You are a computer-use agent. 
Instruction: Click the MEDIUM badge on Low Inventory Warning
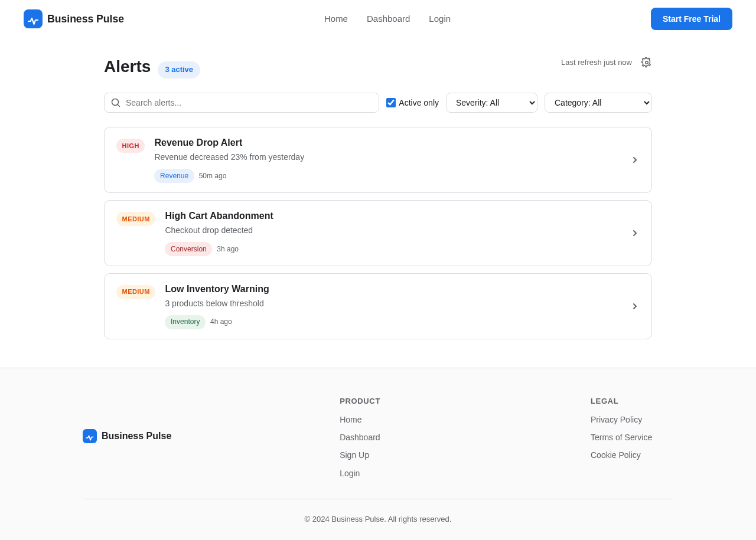pyautogui.click(x=136, y=292)
